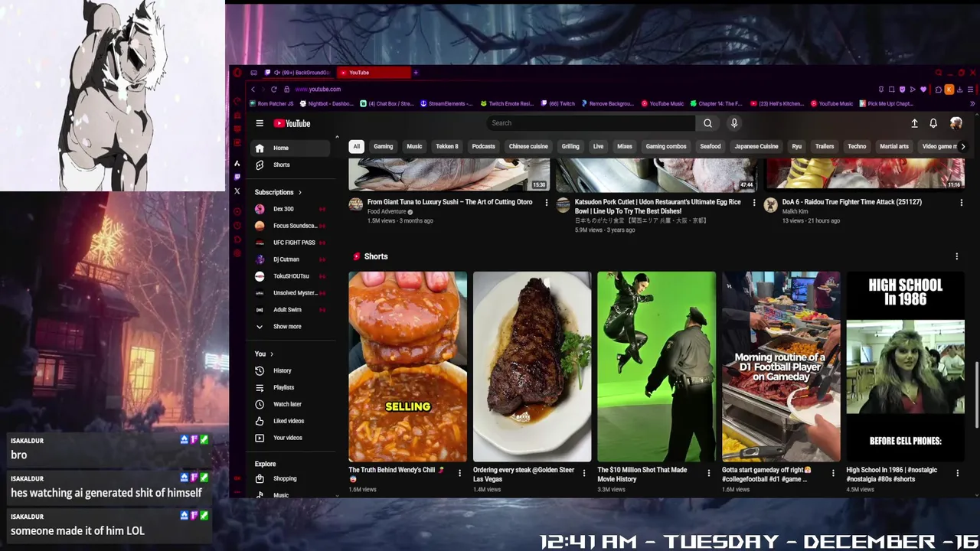
Task: Open Music under Explore
Action: (291, 495)
